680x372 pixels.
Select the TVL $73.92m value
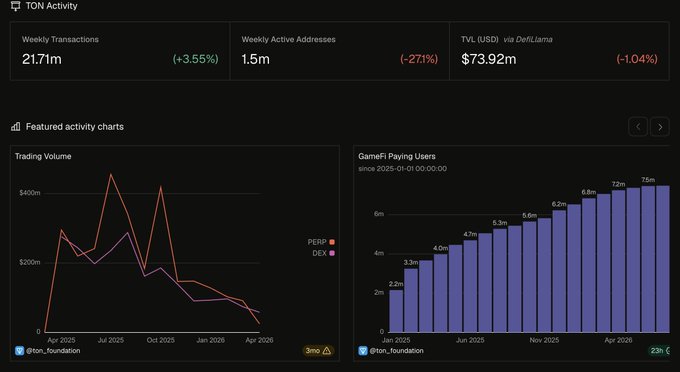tap(489, 59)
